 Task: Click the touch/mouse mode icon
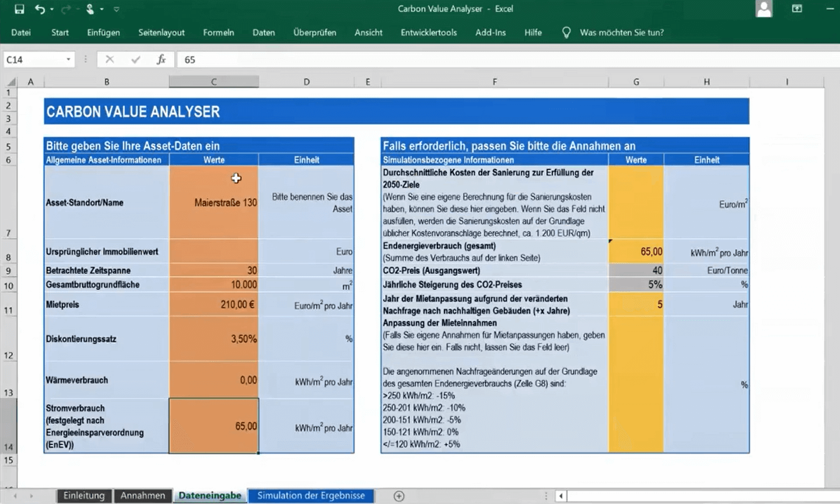(90, 9)
